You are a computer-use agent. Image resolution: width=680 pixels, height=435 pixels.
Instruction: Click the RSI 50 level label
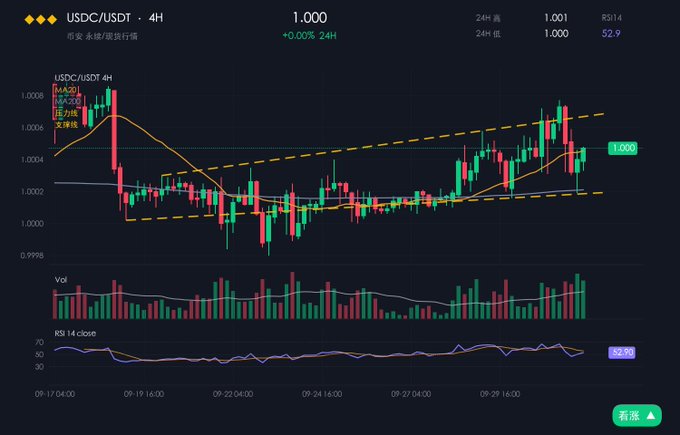(x=39, y=355)
